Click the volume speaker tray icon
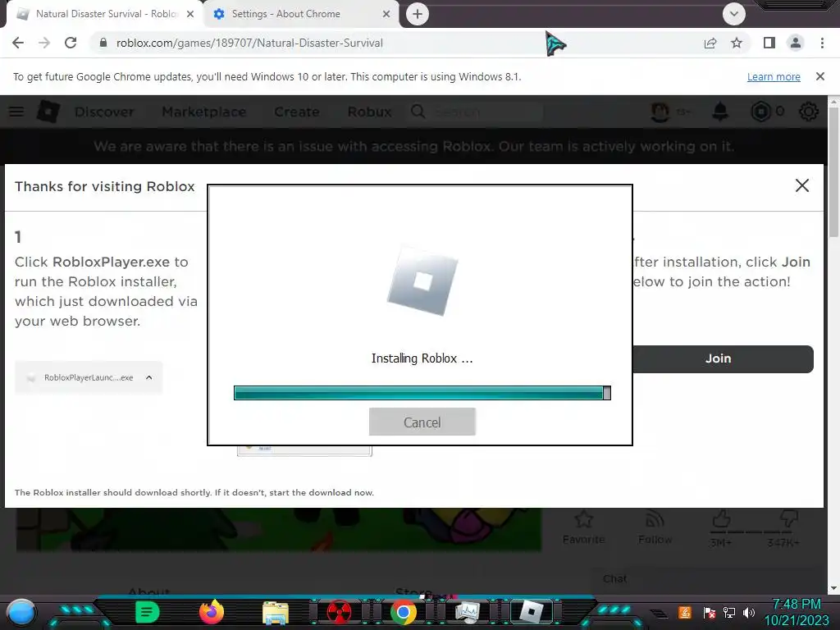 click(749, 612)
